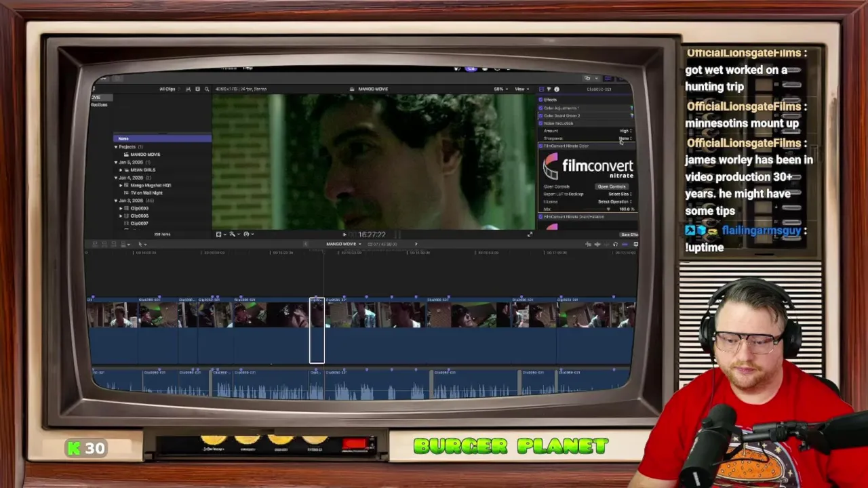Switch to the Video inspector icon
Image resolution: width=868 pixels, height=488 pixels.
tap(541, 89)
